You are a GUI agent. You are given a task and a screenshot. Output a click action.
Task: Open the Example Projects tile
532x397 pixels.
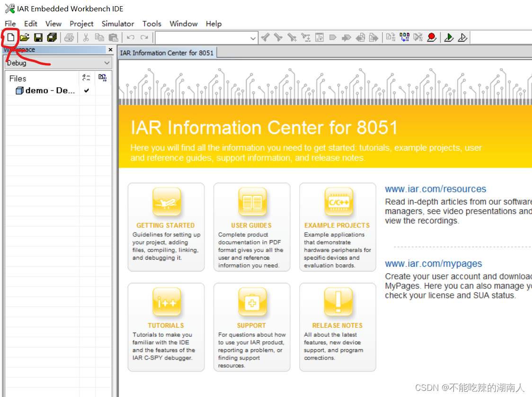[x=337, y=226]
